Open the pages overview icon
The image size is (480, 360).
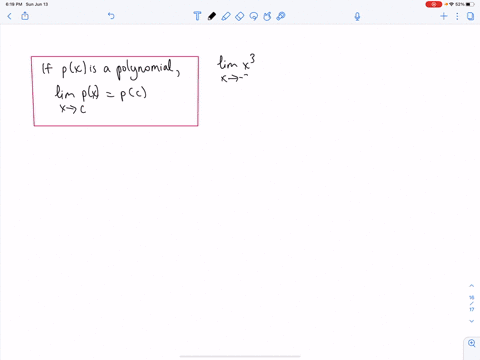[470, 16]
